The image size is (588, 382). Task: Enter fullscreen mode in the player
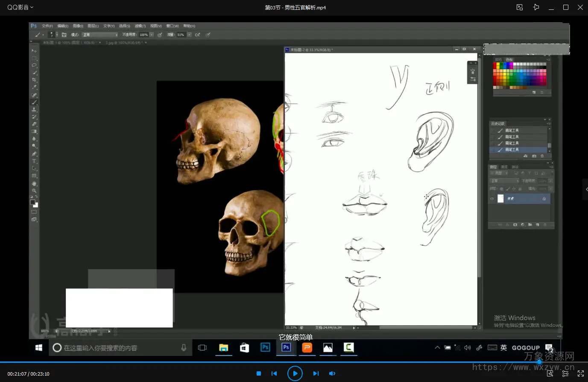pyautogui.click(x=580, y=373)
